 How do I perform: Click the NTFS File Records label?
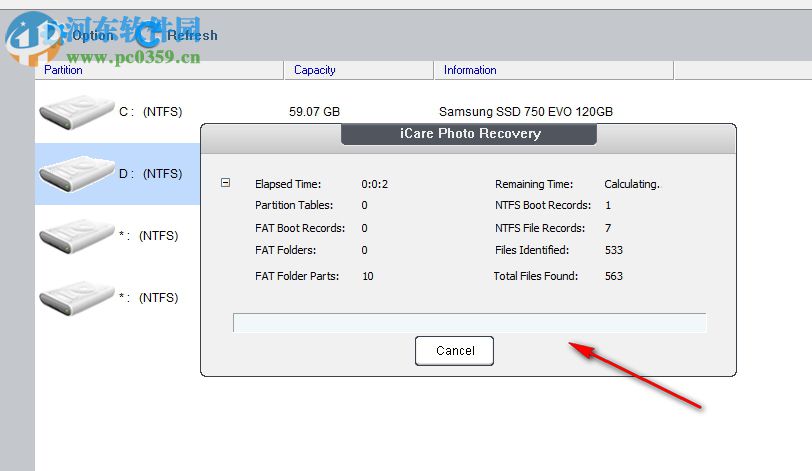540,228
